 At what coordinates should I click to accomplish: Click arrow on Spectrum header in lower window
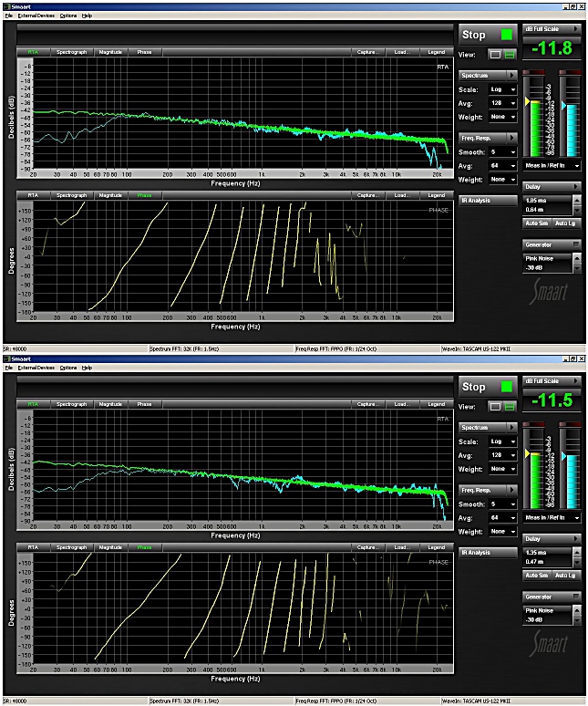point(511,427)
